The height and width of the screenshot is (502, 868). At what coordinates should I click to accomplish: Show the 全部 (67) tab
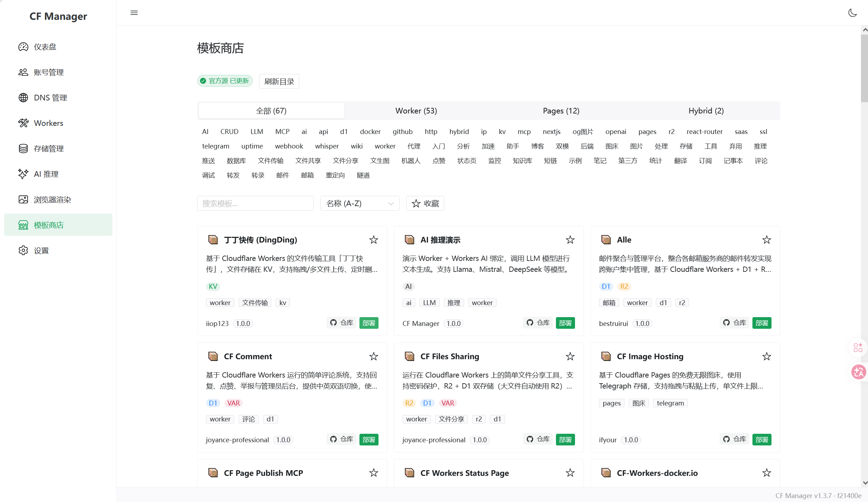coord(271,111)
